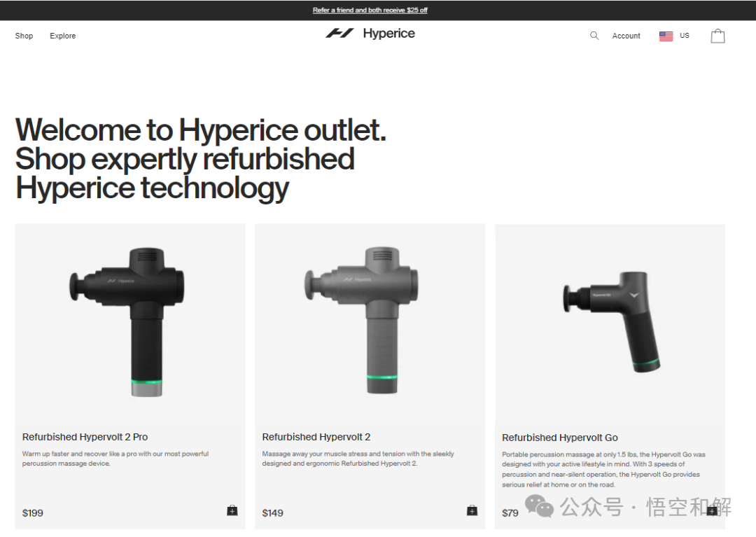Open the Explore menu
The height and width of the screenshot is (537, 756).
pyautogui.click(x=63, y=36)
